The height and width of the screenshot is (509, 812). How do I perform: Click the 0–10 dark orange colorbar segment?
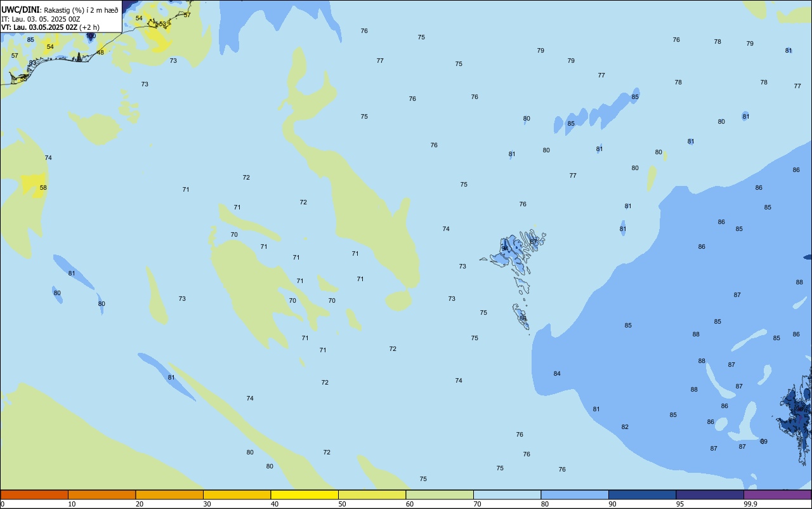click(x=34, y=494)
